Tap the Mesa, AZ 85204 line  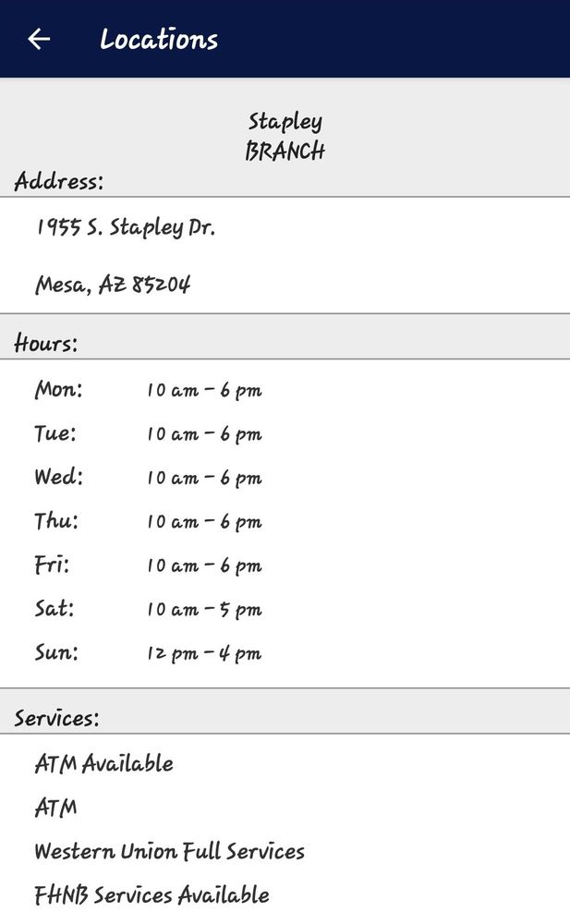(113, 284)
